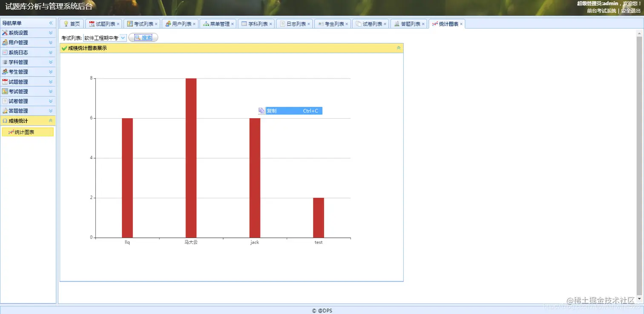Expand the 学科管理 section chevron
The image size is (644, 314).
[51, 62]
